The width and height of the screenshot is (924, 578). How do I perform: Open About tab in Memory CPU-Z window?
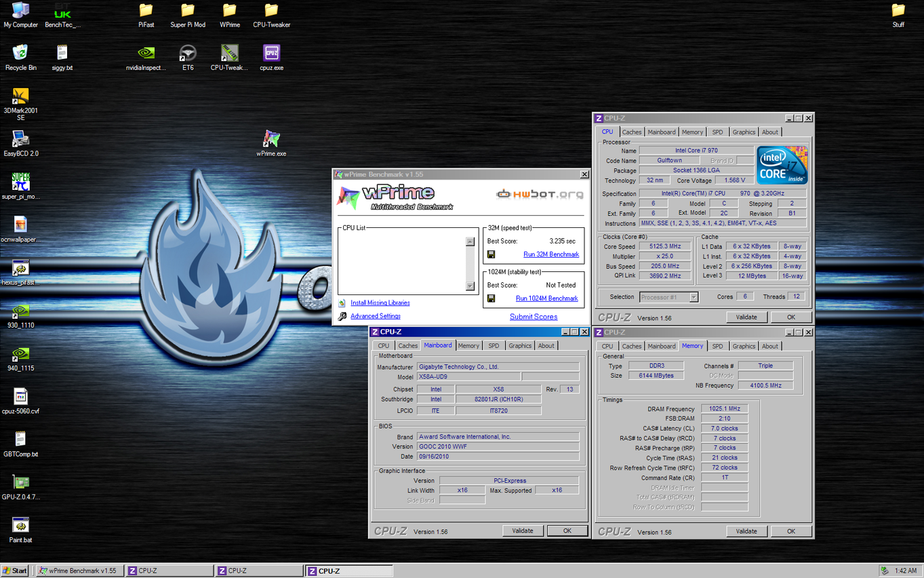coord(770,346)
